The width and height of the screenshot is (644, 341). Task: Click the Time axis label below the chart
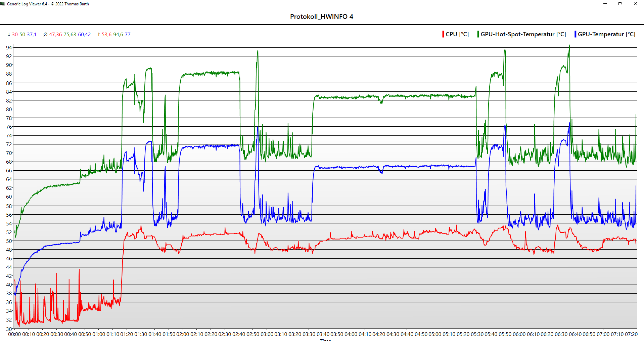325,340
